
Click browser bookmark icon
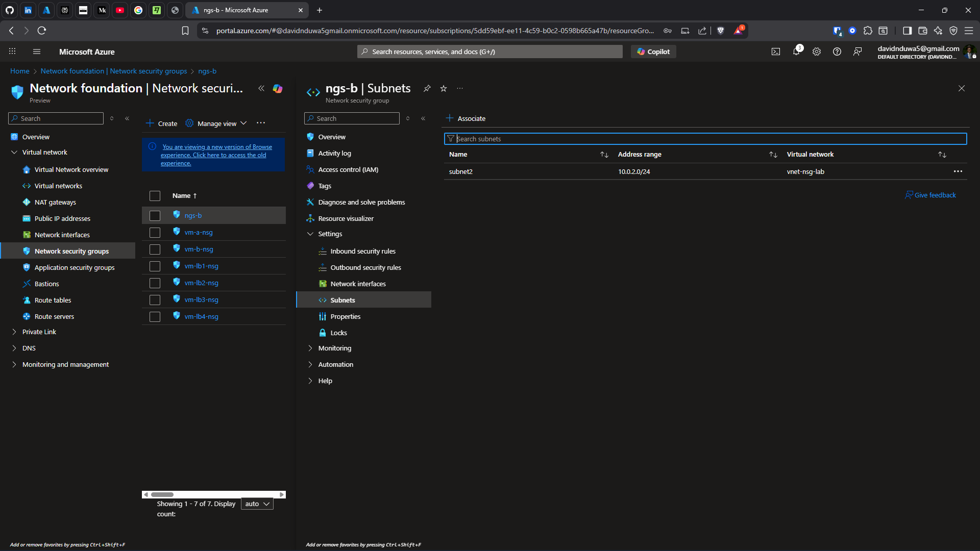(x=185, y=31)
